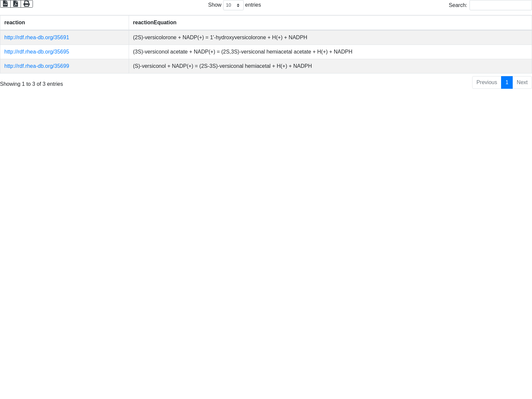Export the table as CSV
The image size is (532, 399).
click(x=5, y=4)
